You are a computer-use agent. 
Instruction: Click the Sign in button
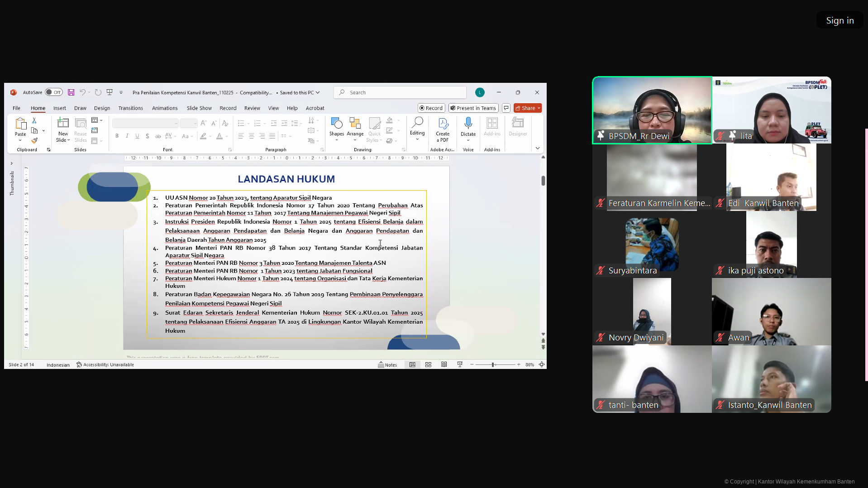pos(839,20)
